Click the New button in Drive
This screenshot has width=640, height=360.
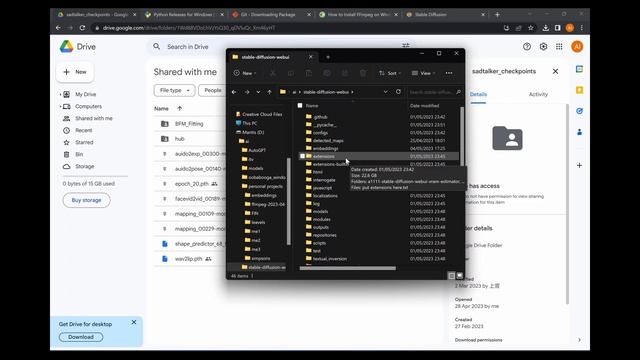pyautogui.click(x=75, y=72)
